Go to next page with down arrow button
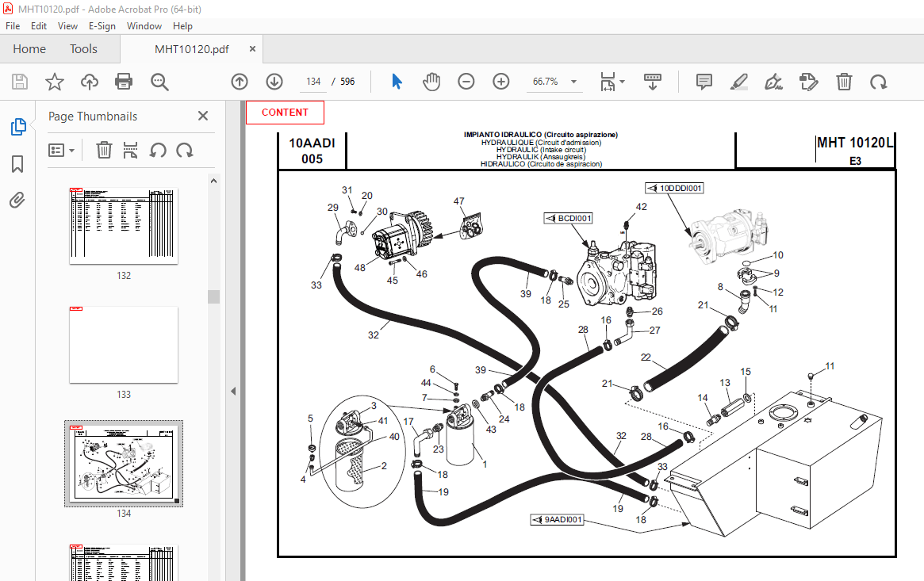The image size is (924, 581). tap(274, 81)
